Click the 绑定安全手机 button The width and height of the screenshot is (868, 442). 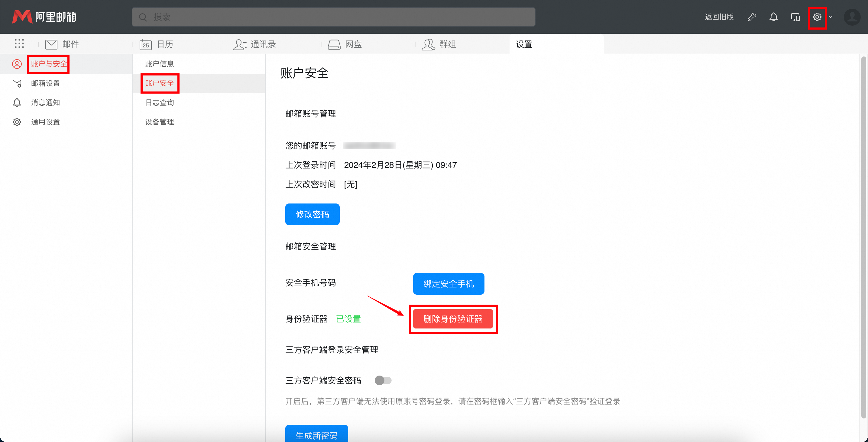pyautogui.click(x=449, y=284)
